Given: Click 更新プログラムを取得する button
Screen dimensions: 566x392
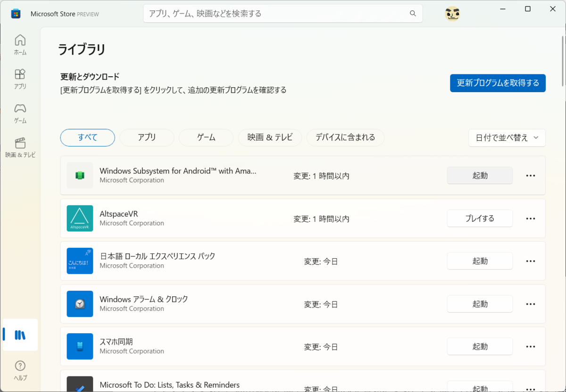Looking at the screenshot, I should [x=498, y=83].
